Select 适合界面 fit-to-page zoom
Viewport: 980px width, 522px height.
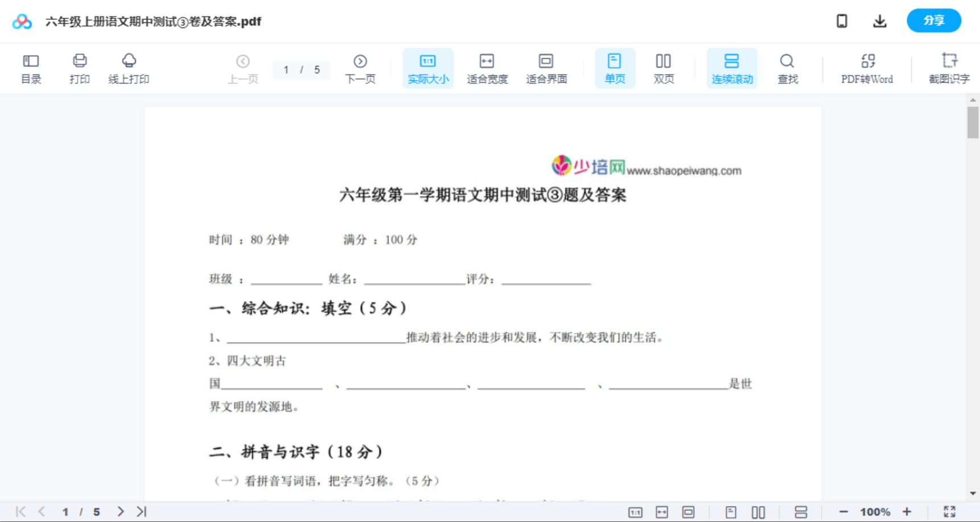(x=546, y=68)
